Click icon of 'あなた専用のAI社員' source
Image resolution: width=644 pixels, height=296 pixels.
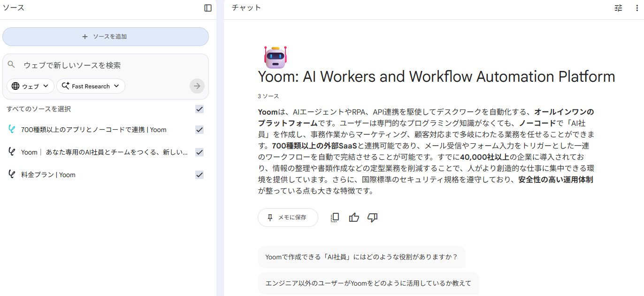click(x=12, y=152)
